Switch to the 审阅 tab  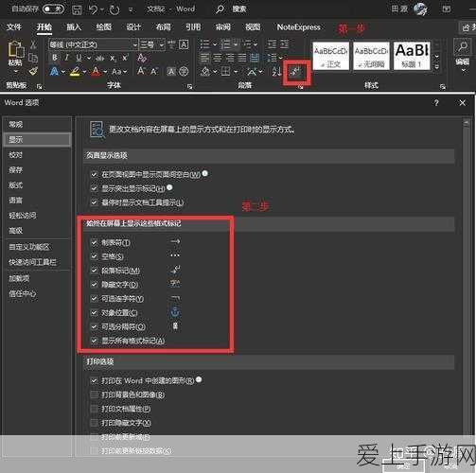[223, 27]
